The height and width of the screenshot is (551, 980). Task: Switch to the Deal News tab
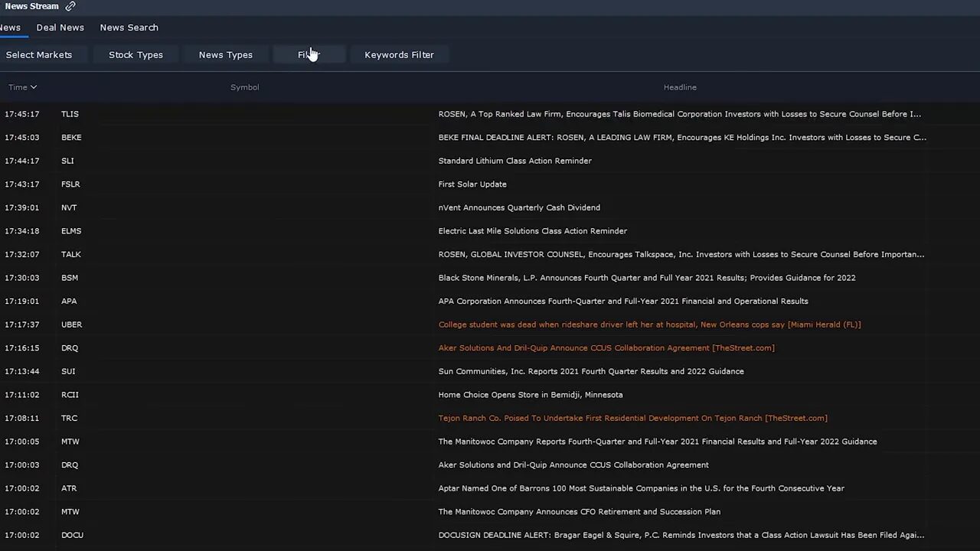[60, 28]
